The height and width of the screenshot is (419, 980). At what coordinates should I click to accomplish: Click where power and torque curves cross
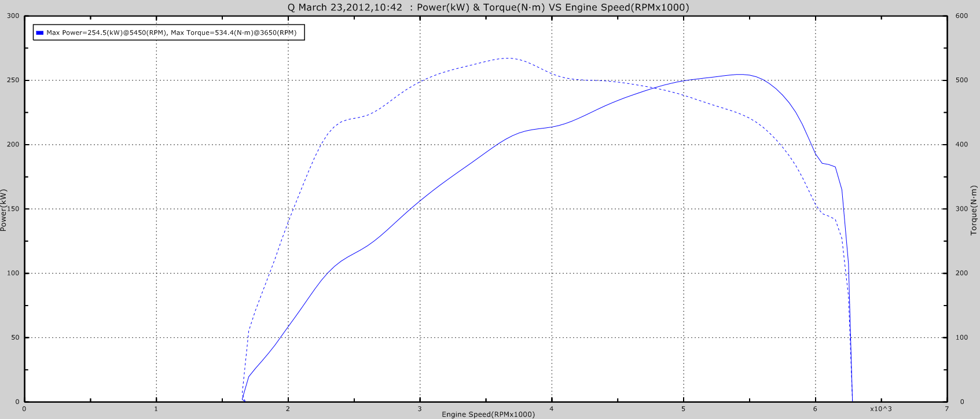point(654,88)
